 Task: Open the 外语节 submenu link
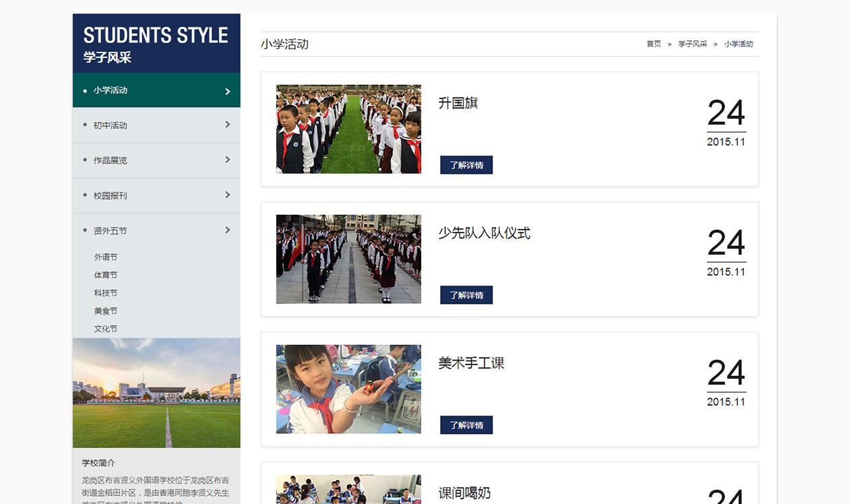click(106, 257)
